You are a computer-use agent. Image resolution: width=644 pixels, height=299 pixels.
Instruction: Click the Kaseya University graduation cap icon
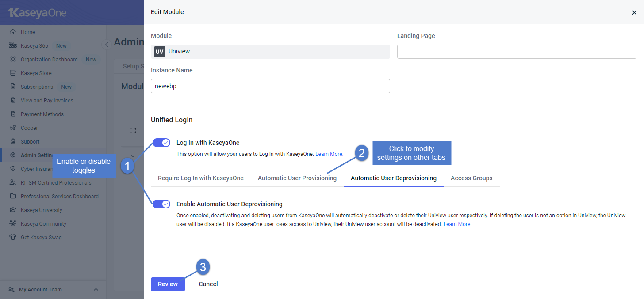13,210
